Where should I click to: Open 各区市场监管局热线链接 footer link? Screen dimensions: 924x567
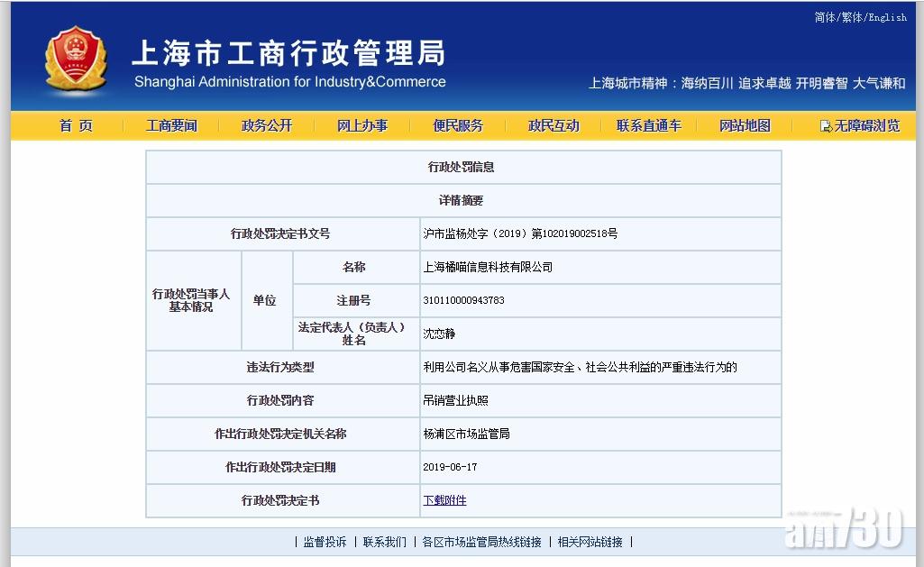pos(481,542)
